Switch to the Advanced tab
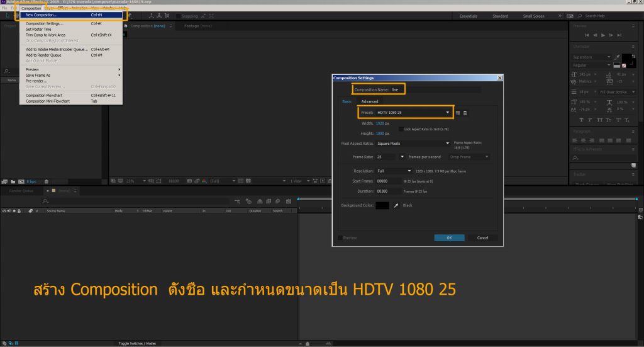The image size is (644, 347). (x=370, y=101)
